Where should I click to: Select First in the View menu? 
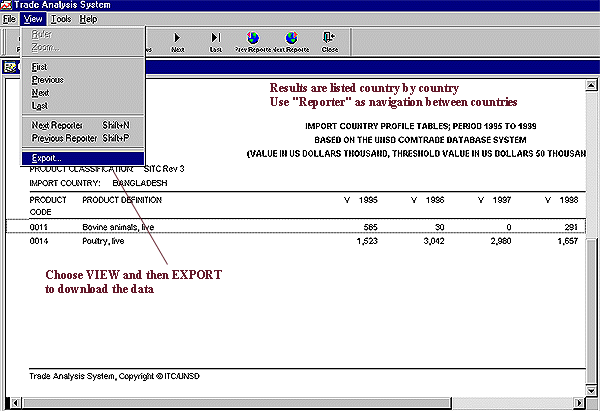click(39, 66)
